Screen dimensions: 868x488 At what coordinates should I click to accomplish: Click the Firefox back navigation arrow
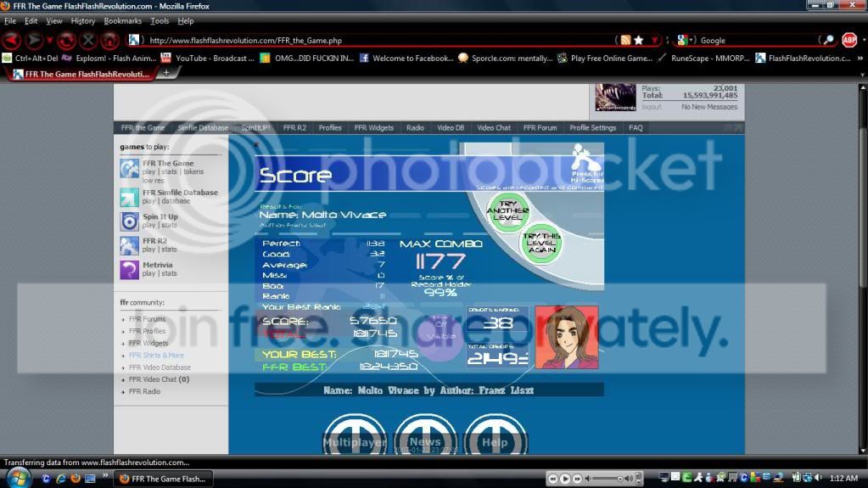11,40
